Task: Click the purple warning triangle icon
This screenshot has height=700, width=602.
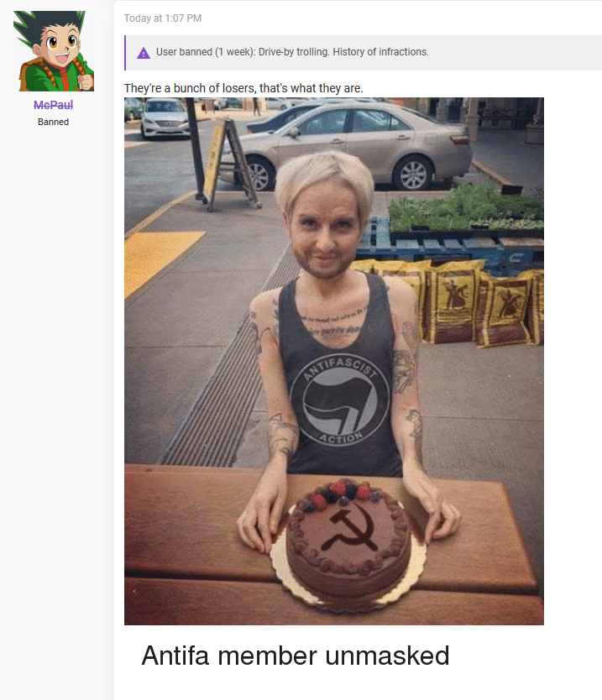Action: pos(144,53)
